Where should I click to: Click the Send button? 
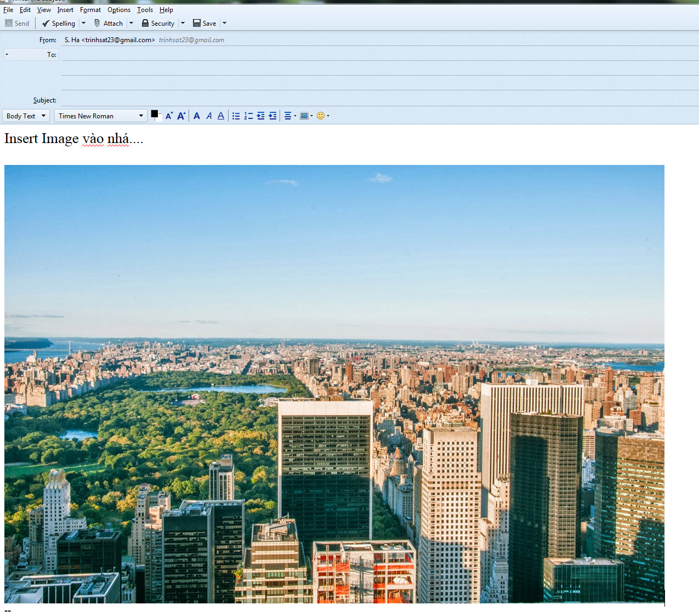[17, 23]
